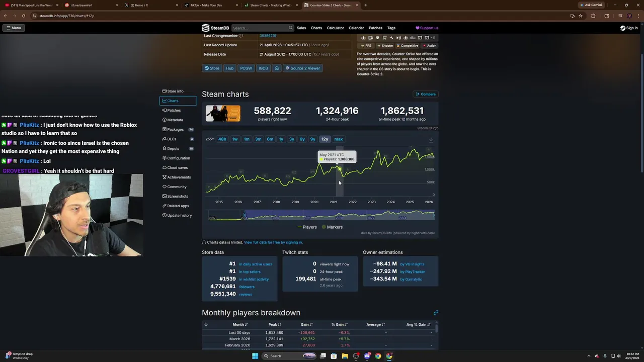Select the 1w zoom range
Viewport: 644px width, 362px height.
[x=235, y=139]
